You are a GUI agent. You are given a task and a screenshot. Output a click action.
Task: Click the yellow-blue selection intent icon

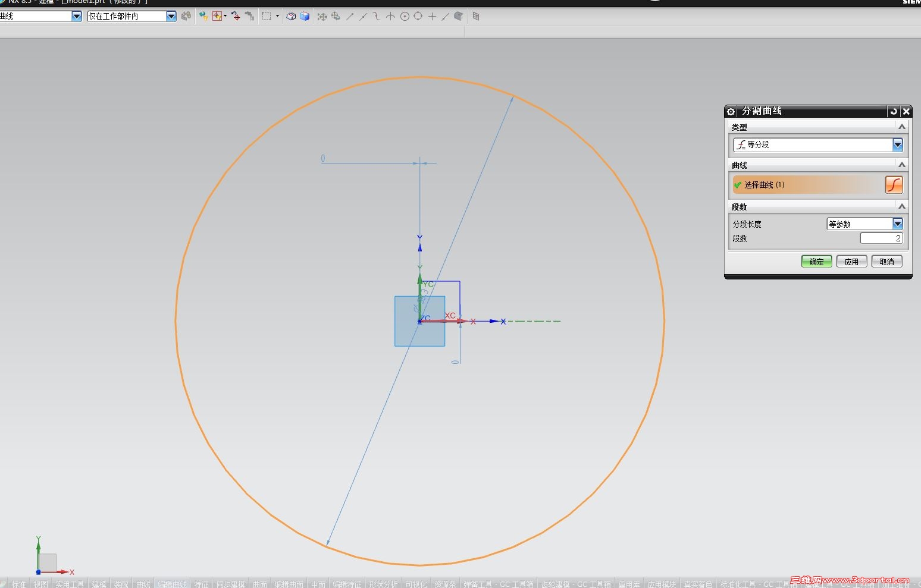[203, 17]
